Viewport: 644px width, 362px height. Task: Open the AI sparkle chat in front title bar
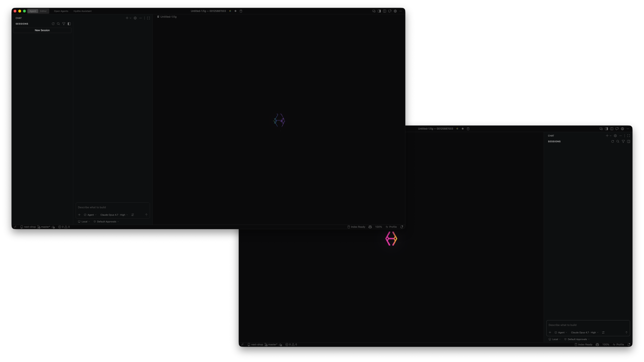(x=390, y=11)
